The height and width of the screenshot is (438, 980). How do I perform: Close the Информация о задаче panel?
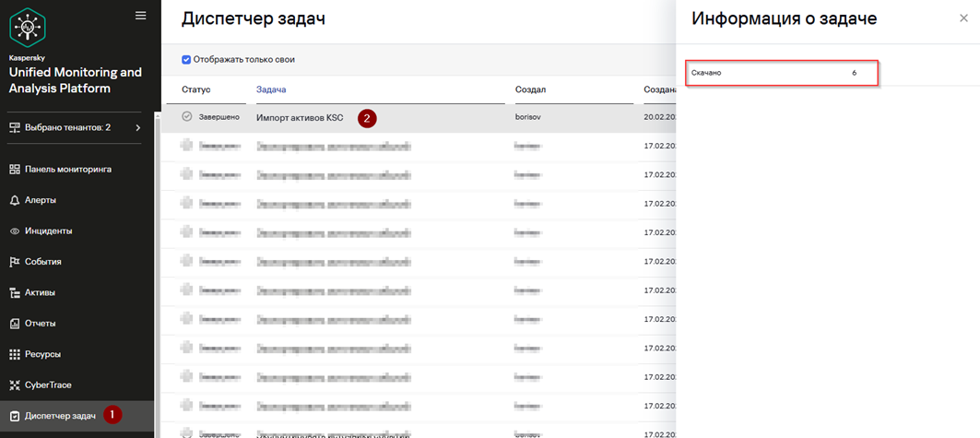coord(963,18)
